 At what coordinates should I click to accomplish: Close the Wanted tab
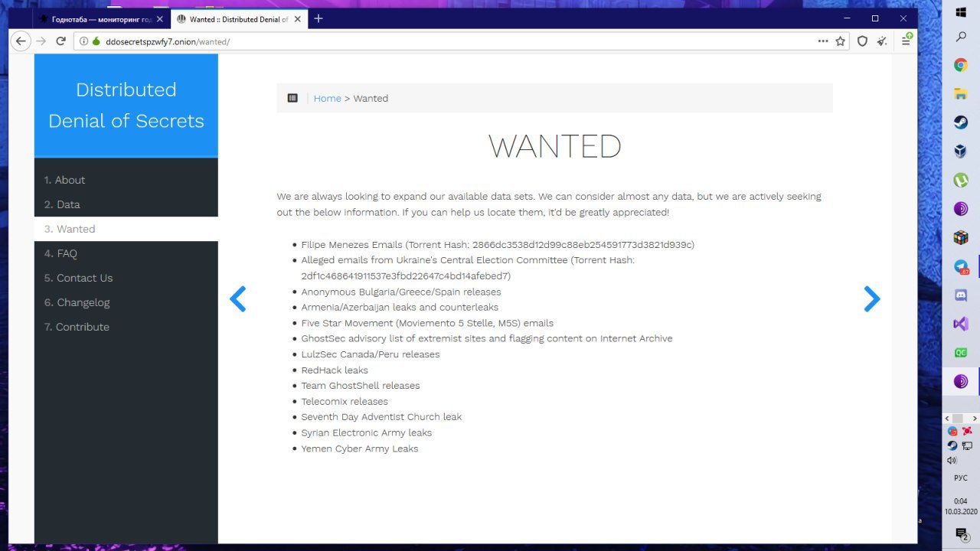(297, 19)
